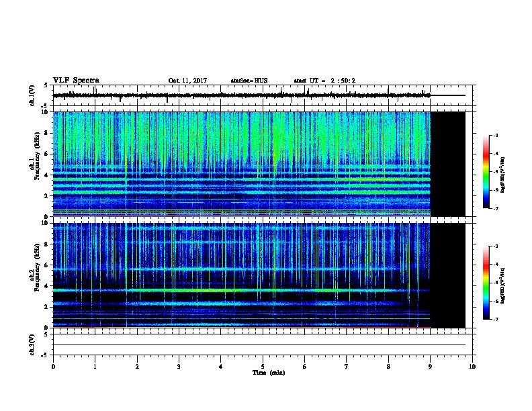Click the time axis tick label "0" minutes
The image size is (532, 411).
pyautogui.click(x=53, y=366)
